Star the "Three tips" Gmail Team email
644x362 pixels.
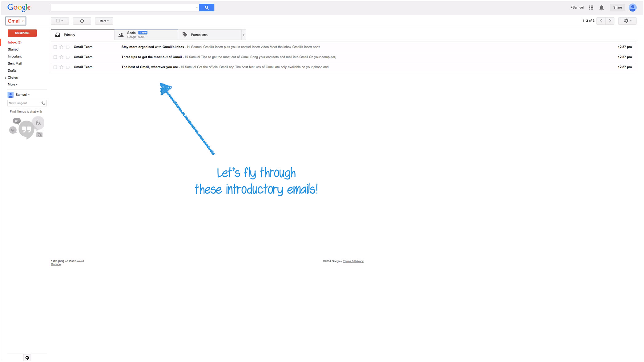(61, 57)
